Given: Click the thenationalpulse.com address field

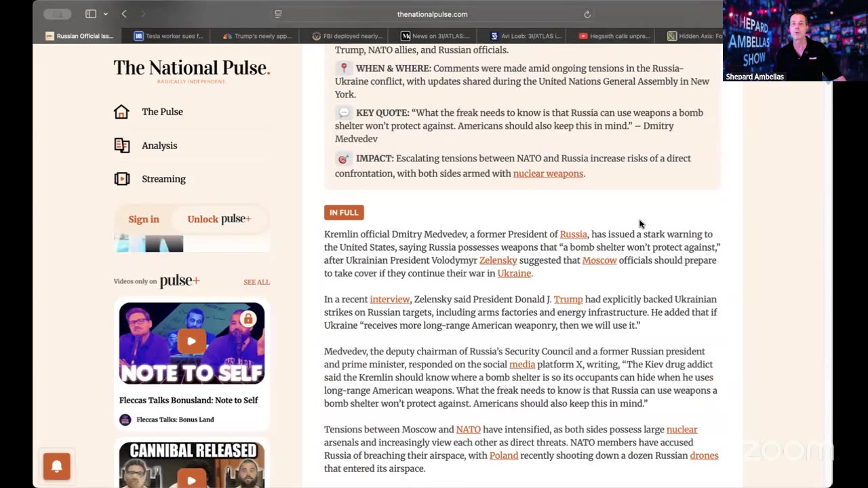Looking at the screenshot, I should [432, 14].
